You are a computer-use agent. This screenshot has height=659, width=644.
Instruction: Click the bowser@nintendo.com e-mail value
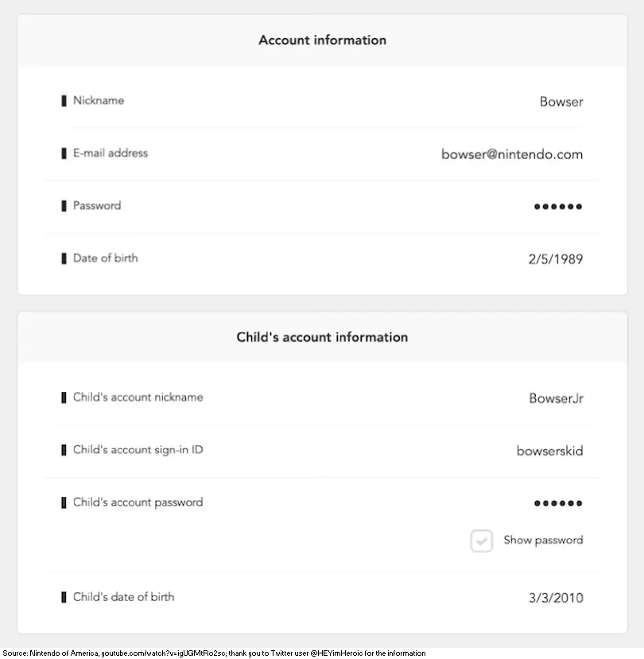[x=512, y=154]
